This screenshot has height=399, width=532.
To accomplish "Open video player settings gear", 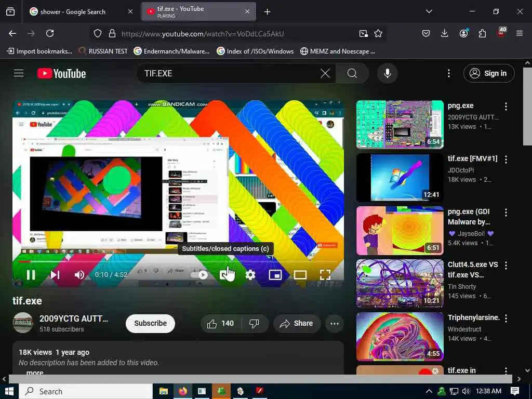I will pyautogui.click(x=250, y=275).
